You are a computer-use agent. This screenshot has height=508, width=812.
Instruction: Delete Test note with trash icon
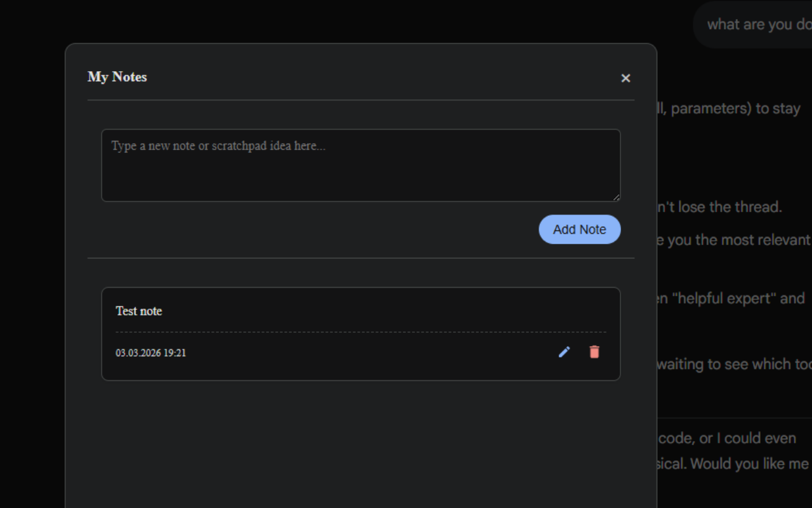tap(594, 352)
